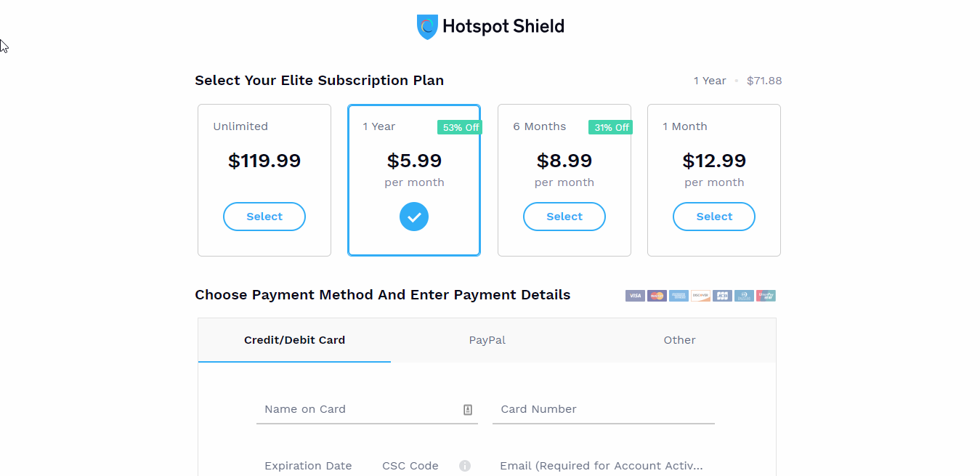Image resolution: width=980 pixels, height=476 pixels.
Task: Click the JCB card icon
Action: (x=722, y=296)
